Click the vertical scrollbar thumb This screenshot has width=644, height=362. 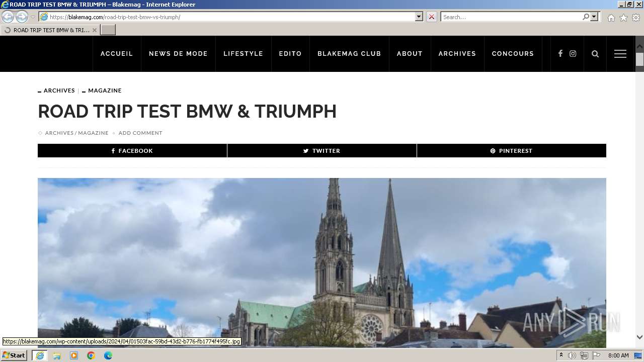coord(639,59)
